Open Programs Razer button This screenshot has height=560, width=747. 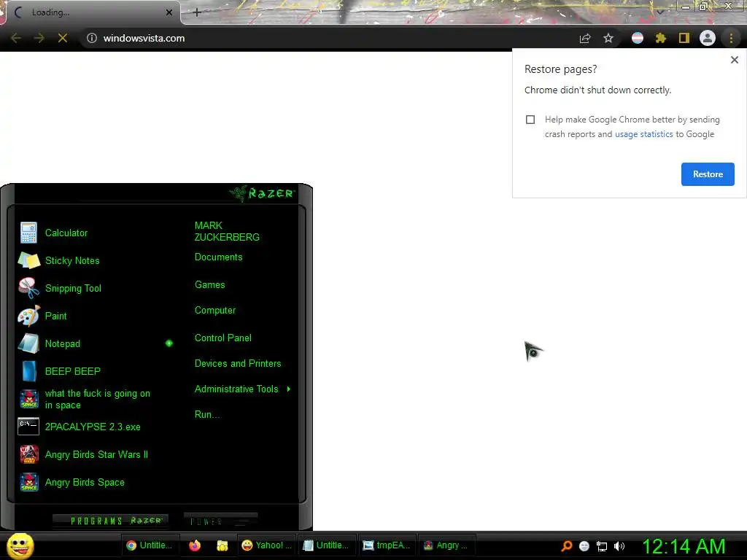pyautogui.click(x=111, y=521)
